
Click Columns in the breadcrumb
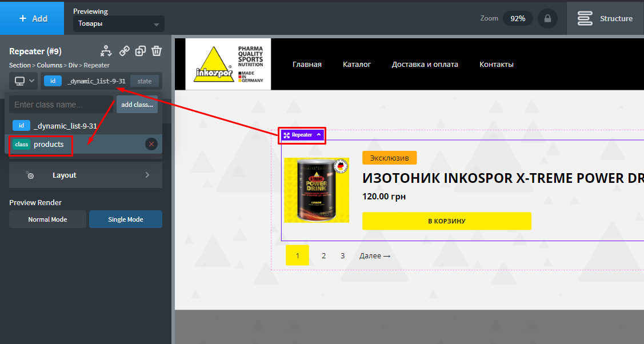(x=49, y=65)
